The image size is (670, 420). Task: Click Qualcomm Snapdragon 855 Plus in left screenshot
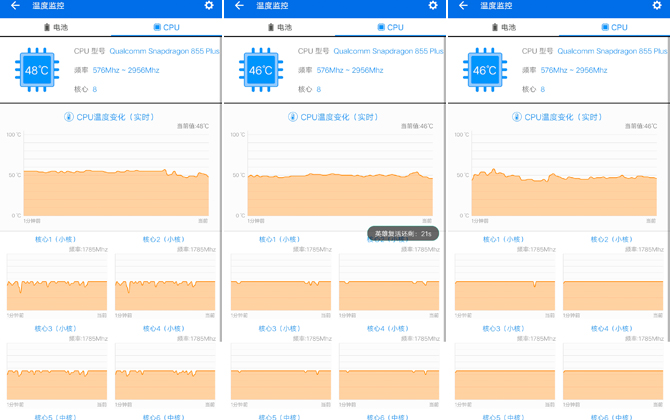click(x=165, y=51)
